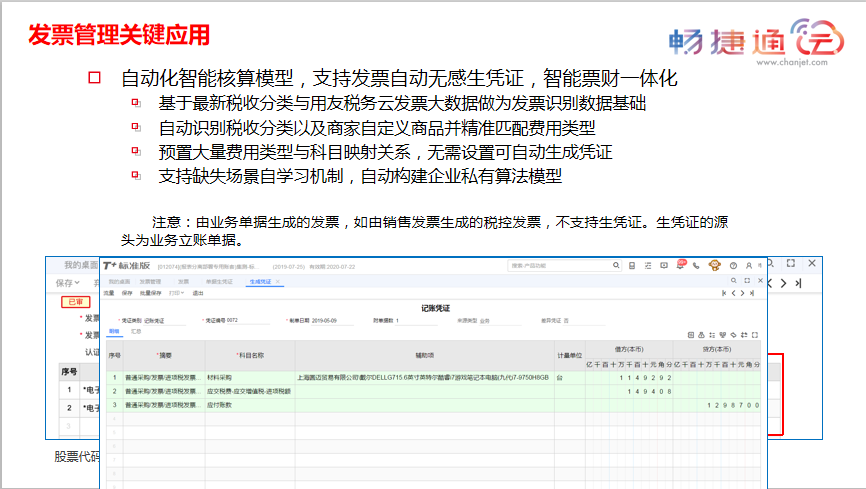Click the 摘要 column header
866x489 pixels.
tap(164, 355)
